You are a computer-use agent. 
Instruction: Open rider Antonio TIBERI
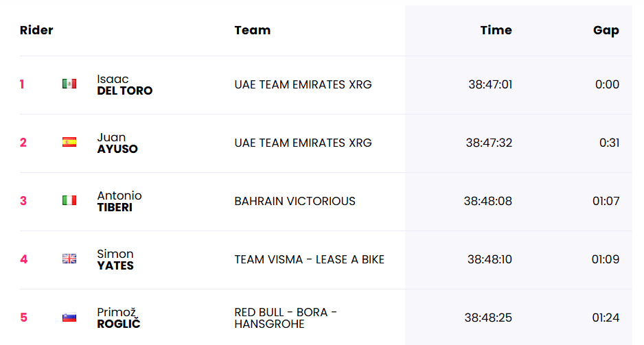pyautogui.click(x=119, y=202)
